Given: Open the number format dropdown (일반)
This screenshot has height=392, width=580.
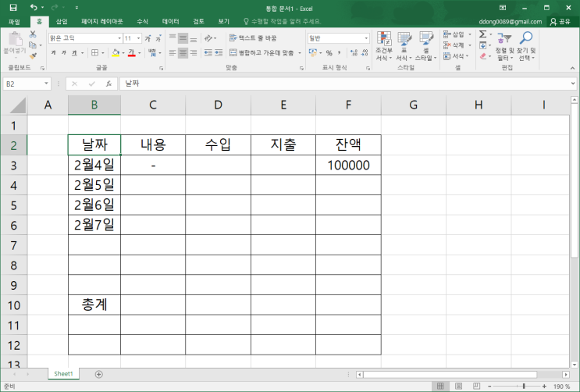Looking at the screenshot, I should 366,38.
